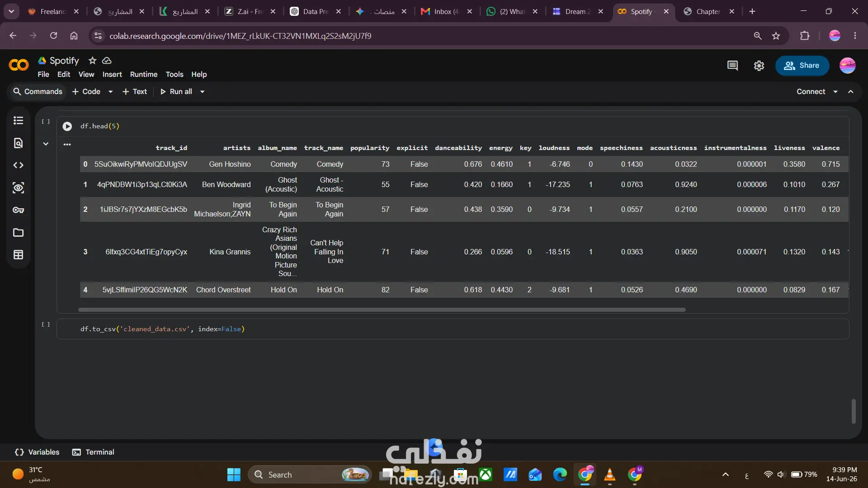Add a new Code cell

[x=86, y=92]
